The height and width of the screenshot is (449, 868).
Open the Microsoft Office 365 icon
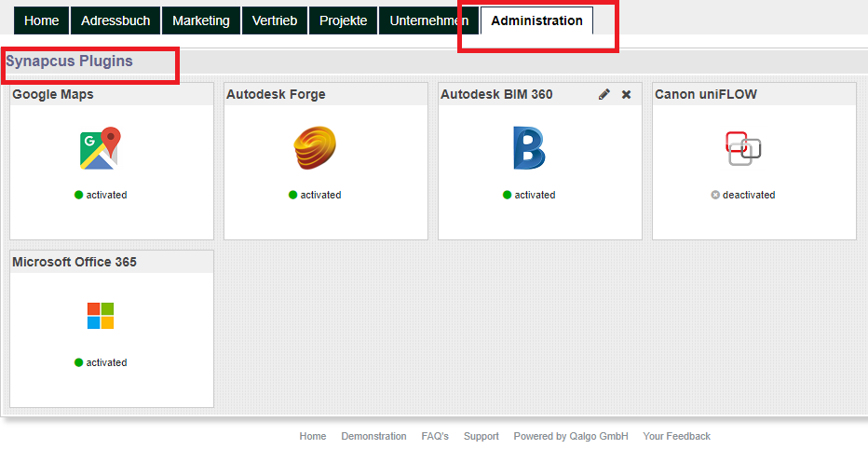point(101,316)
